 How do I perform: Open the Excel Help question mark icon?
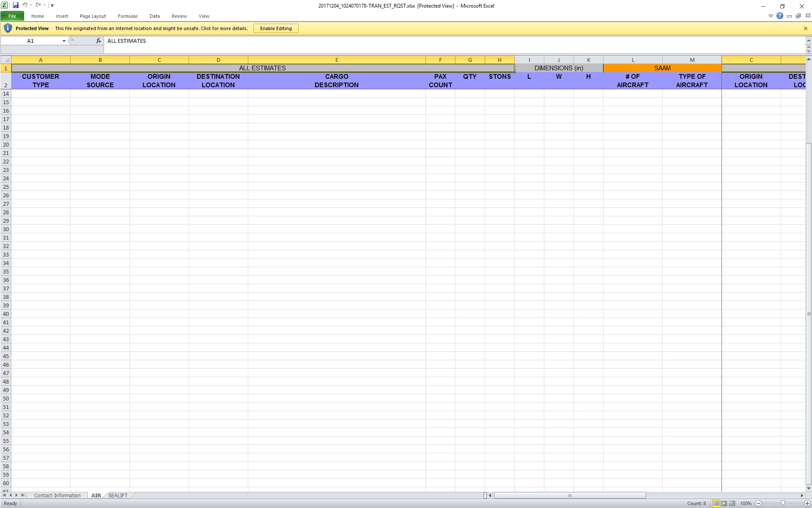[779, 16]
